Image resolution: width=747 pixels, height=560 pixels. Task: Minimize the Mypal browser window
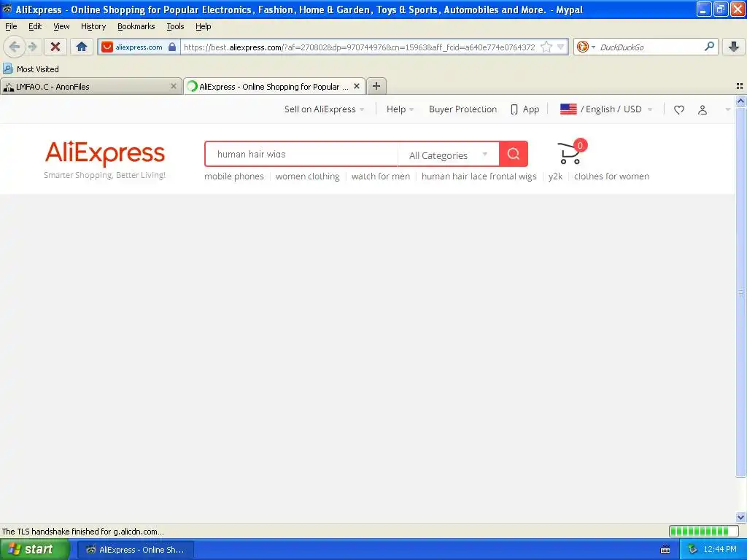pyautogui.click(x=703, y=9)
